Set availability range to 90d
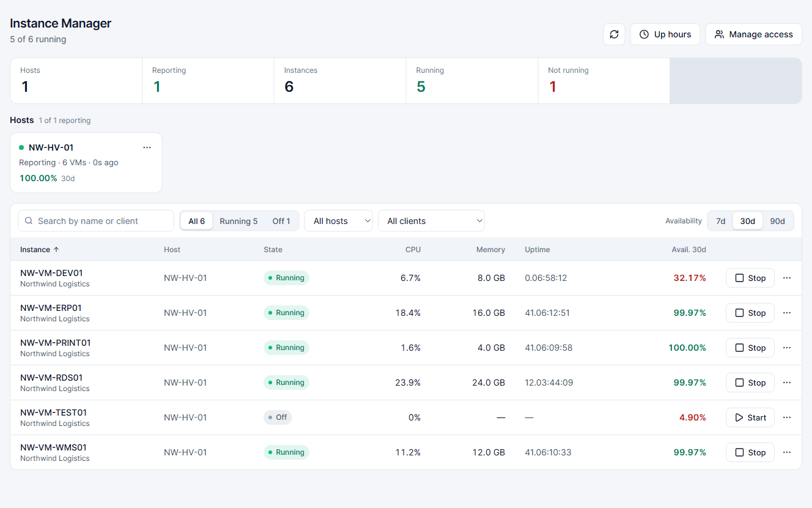Image resolution: width=812 pixels, height=508 pixels. pos(778,221)
